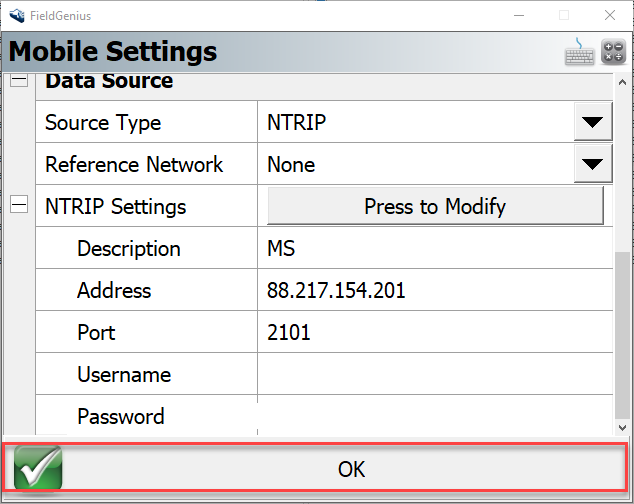Select the Description field containing MS
The width and height of the screenshot is (634, 504).
click(435, 249)
